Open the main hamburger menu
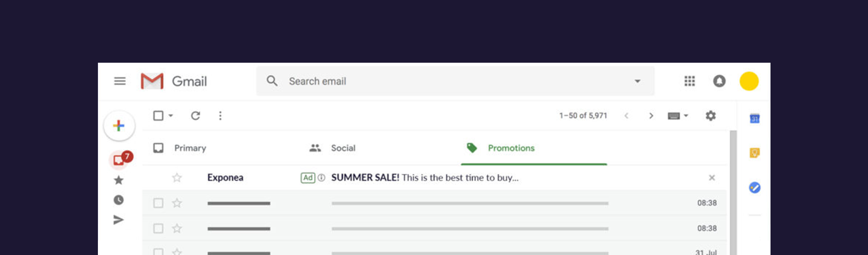Viewport: 868px width, 255px height. [120, 81]
